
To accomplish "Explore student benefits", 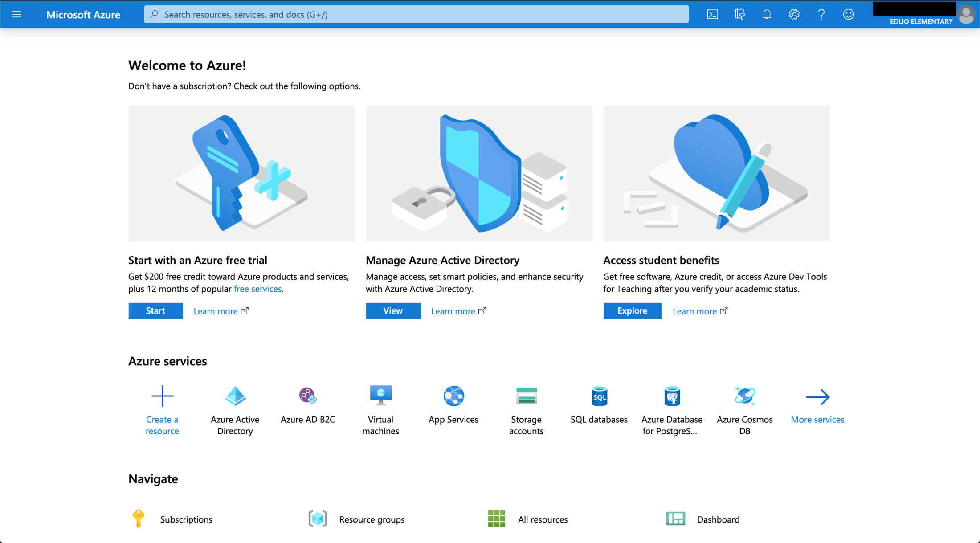I will tap(632, 310).
